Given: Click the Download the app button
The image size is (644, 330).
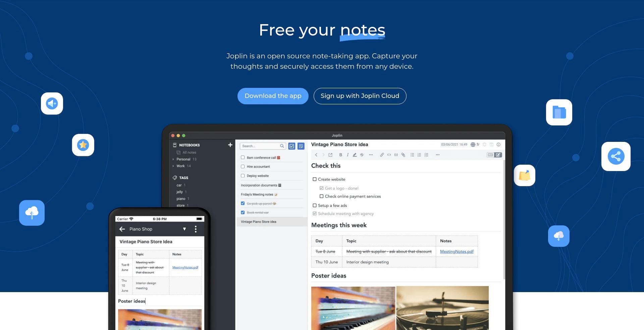Looking at the screenshot, I should (x=273, y=96).
